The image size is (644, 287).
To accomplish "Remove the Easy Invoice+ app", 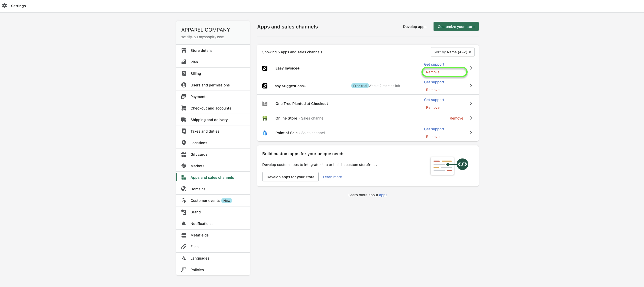I will pyautogui.click(x=433, y=72).
